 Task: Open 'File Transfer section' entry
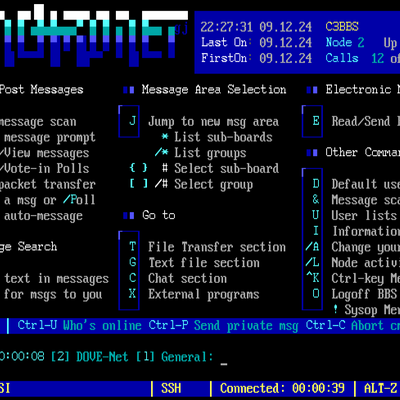pyautogui.click(x=217, y=247)
